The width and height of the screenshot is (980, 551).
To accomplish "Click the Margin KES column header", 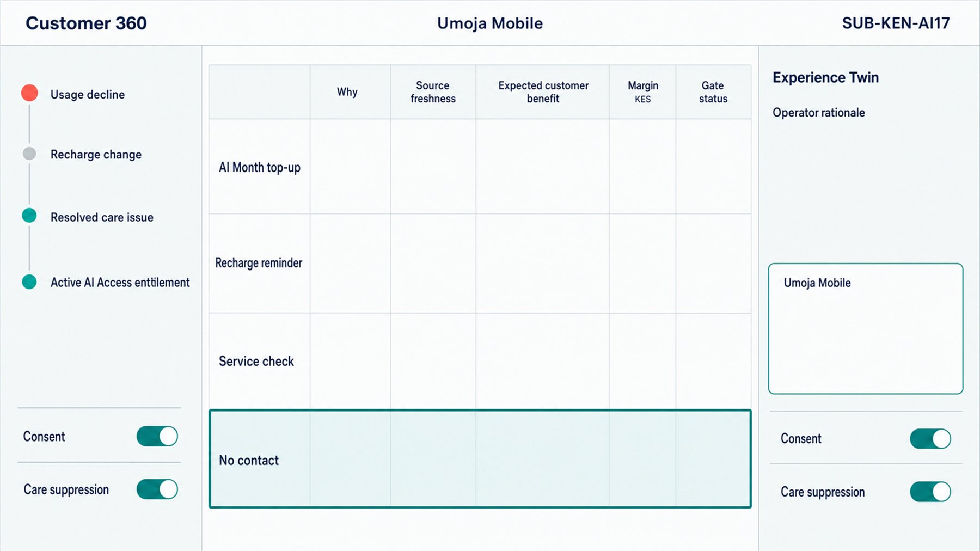I will point(642,92).
